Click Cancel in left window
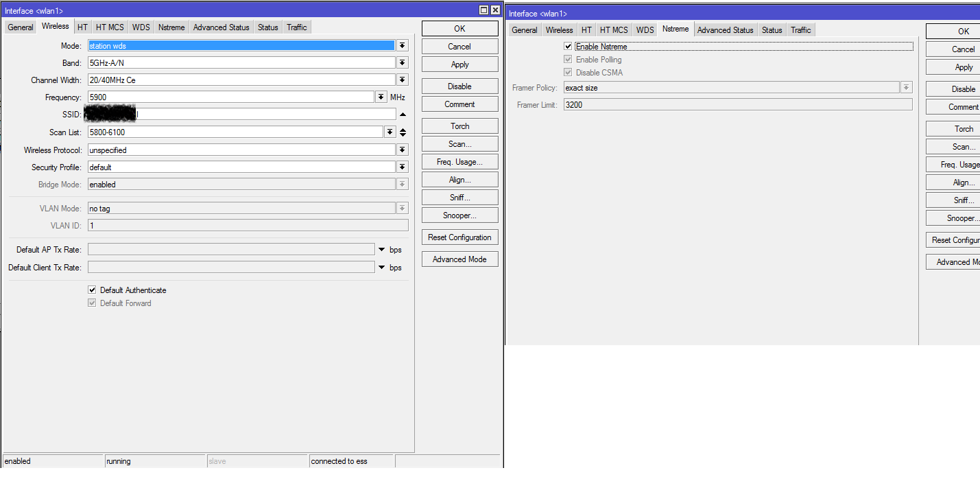 460,47
